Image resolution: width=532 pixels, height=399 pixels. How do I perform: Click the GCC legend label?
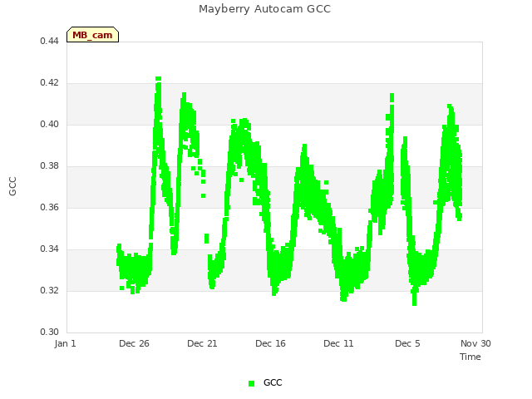[x=273, y=382]
